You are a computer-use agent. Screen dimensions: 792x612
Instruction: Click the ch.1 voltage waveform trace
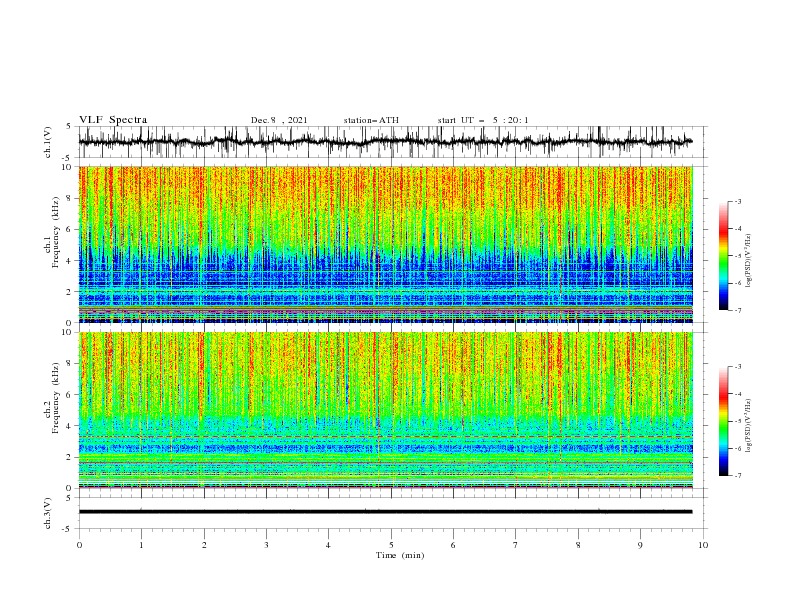(385, 142)
